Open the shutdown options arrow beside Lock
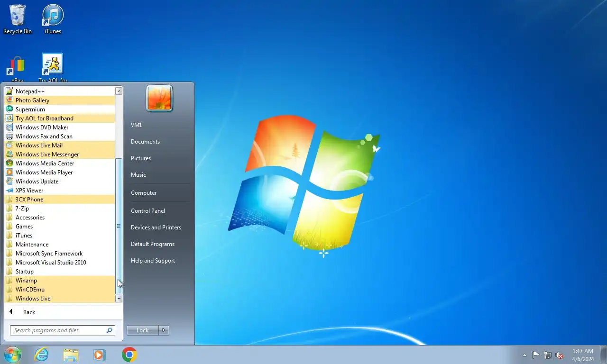The height and width of the screenshot is (364, 607). [164, 330]
